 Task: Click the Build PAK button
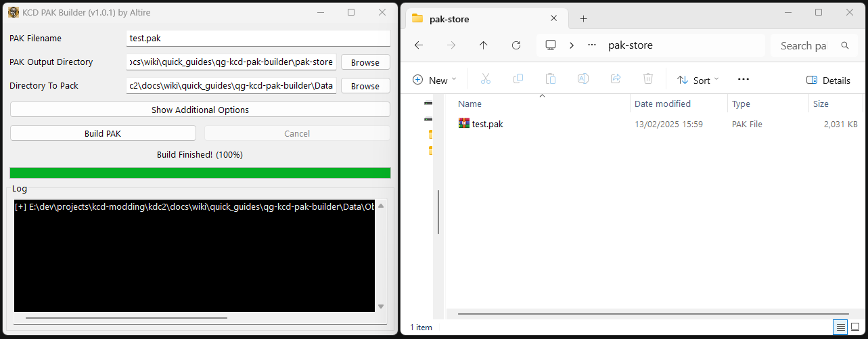tap(103, 133)
